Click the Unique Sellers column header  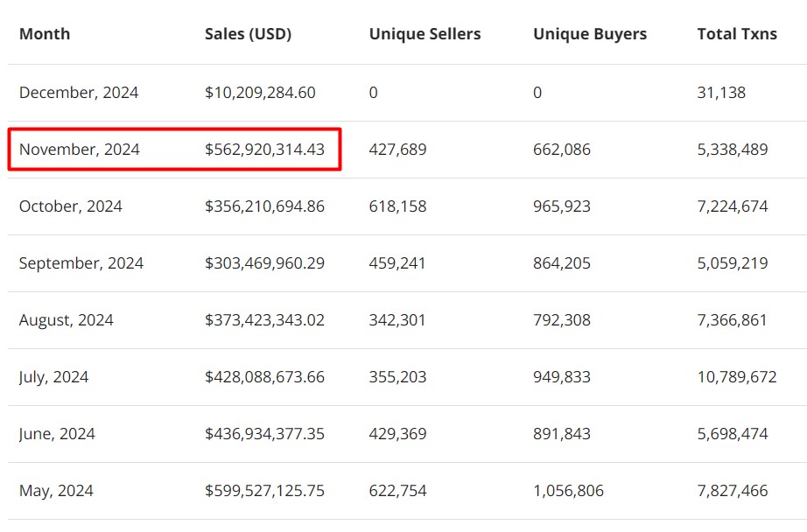coord(425,34)
